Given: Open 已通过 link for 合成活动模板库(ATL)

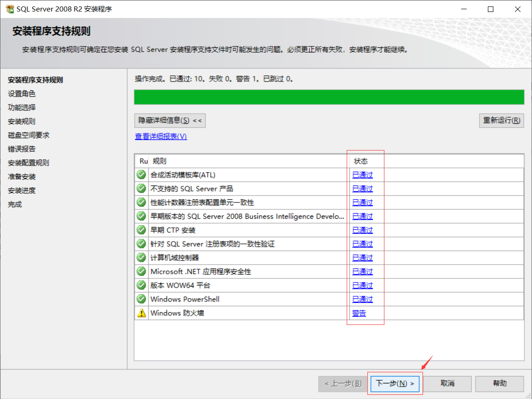Looking at the screenshot, I should tap(362, 175).
